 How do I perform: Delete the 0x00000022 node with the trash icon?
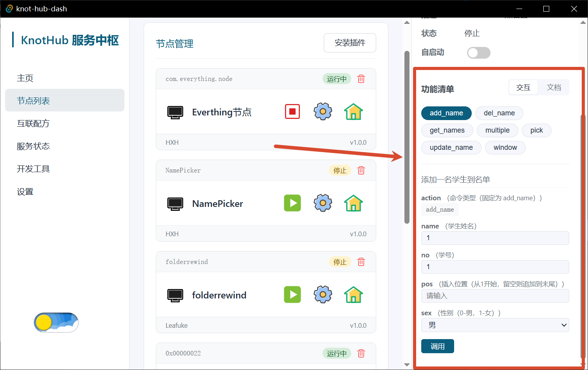(x=361, y=354)
